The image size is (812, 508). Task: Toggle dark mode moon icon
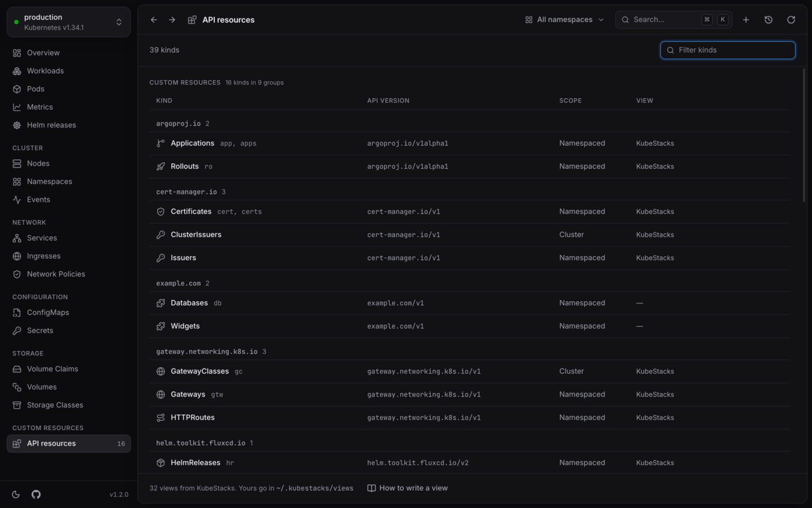click(16, 494)
